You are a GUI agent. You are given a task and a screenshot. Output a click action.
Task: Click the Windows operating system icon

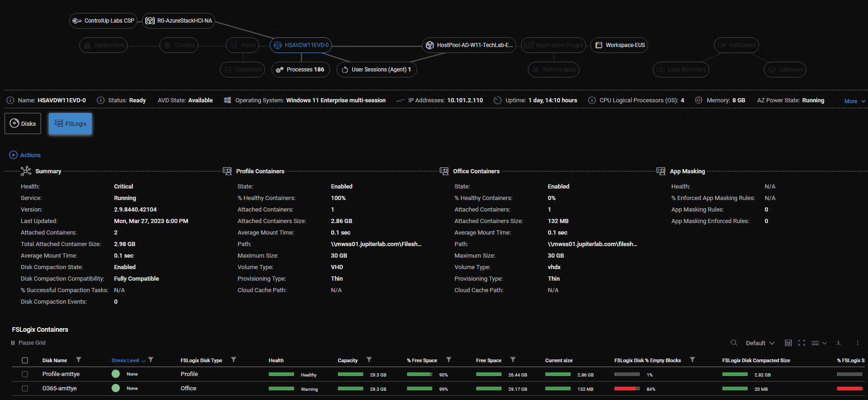227,100
